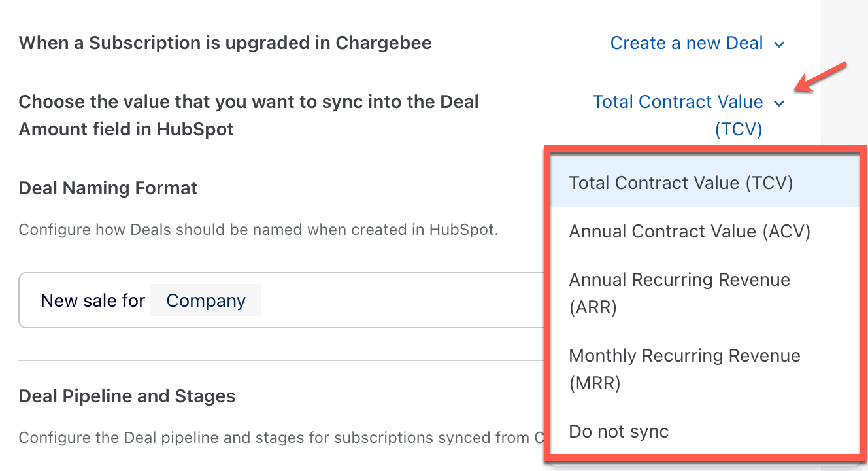Select Total Contract Value (TCV) from the list

click(681, 183)
